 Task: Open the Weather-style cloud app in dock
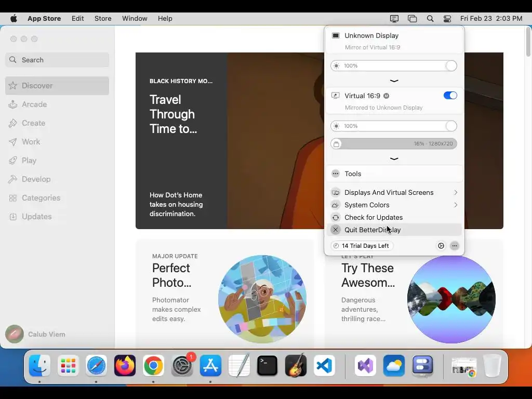point(394,365)
